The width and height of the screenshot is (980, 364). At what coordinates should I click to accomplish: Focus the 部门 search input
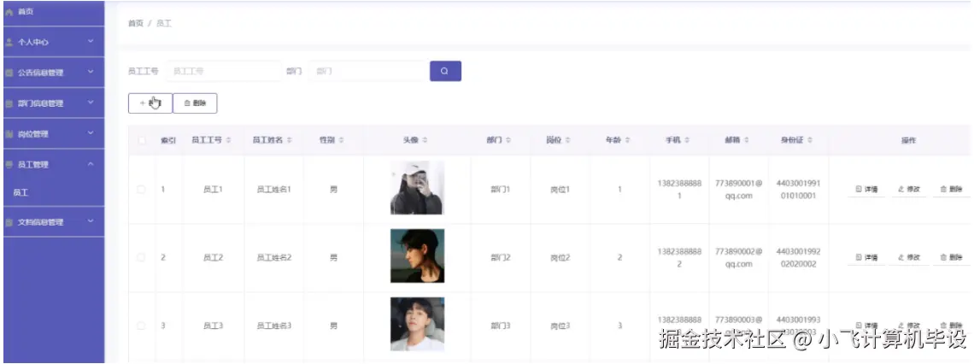tap(367, 71)
